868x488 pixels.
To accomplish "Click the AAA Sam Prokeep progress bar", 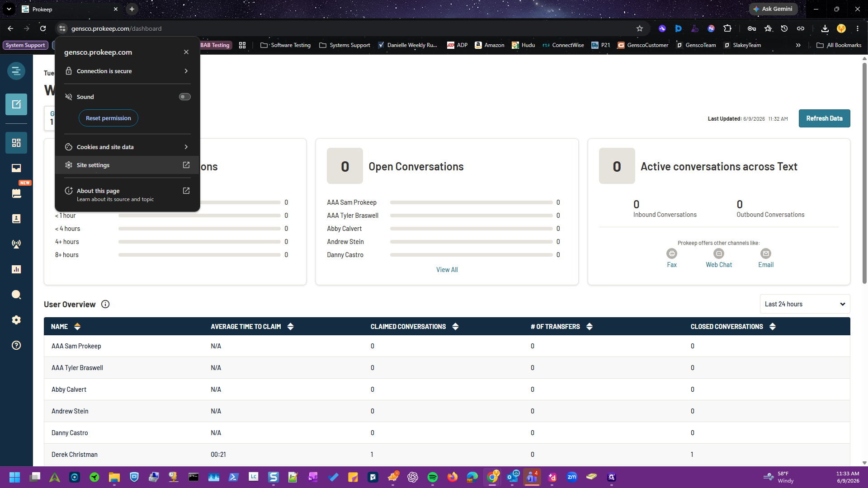I will tap(471, 202).
